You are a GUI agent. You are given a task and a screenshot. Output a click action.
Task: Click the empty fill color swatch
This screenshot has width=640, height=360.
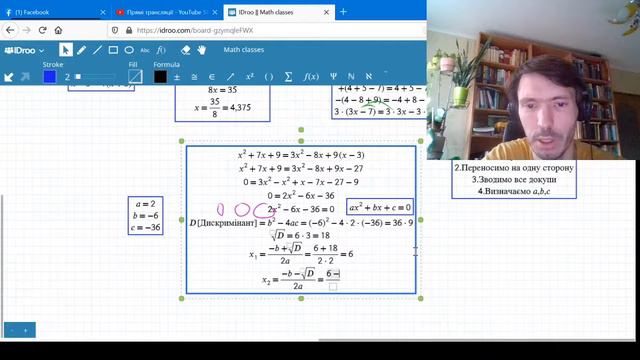tap(135, 77)
